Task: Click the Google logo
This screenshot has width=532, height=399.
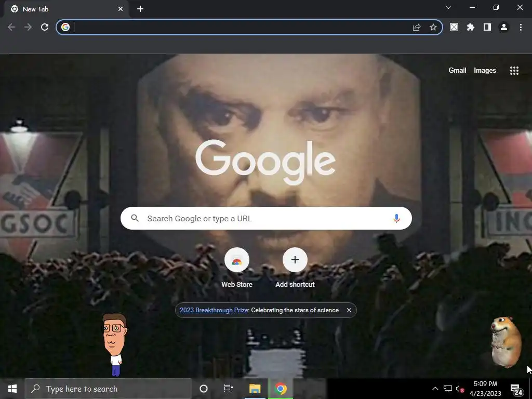Action: coord(265,162)
